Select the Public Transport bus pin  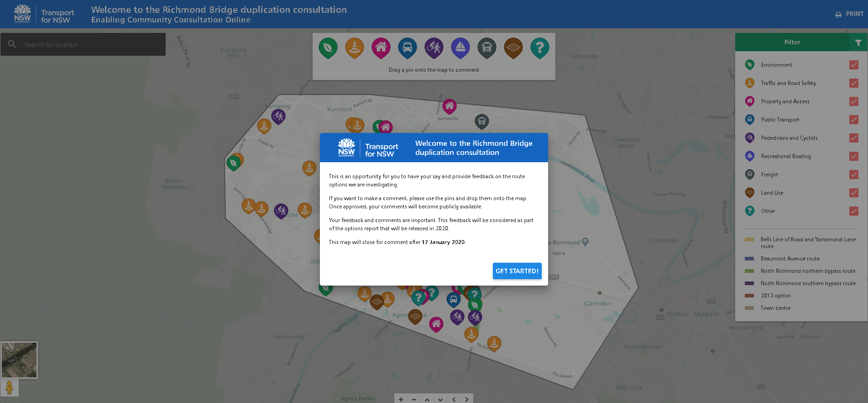tap(408, 48)
